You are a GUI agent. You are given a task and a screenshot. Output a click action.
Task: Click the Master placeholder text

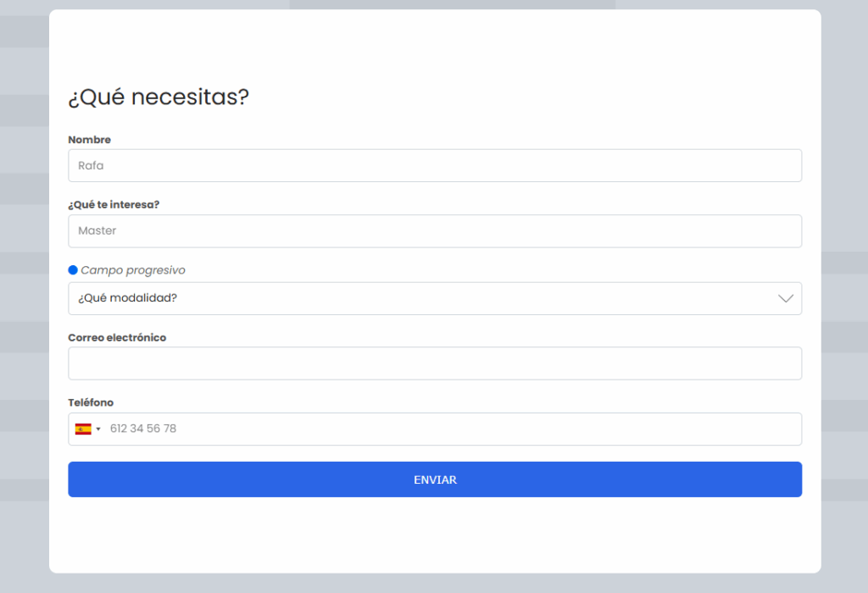(x=97, y=230)
